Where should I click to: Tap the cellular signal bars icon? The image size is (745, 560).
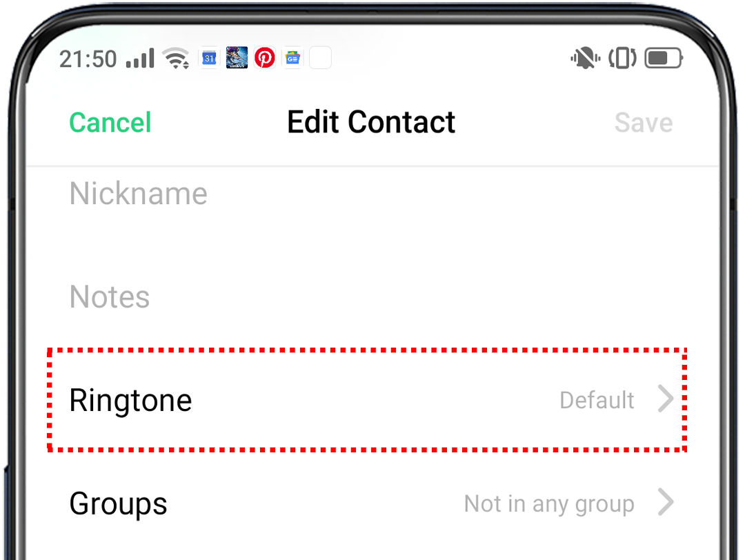pyautogui.click(x=140, y=59)
